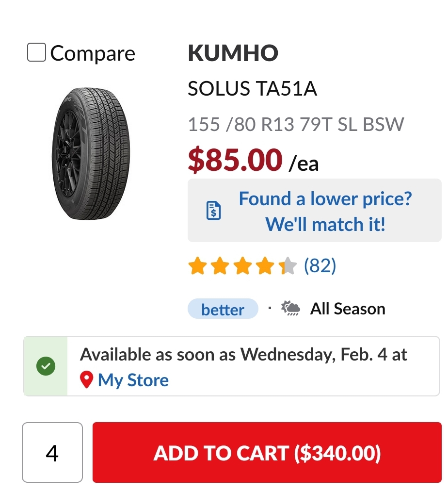Click the Compare label text
The width and height of the screenshot is (448, 492).
tap(93, 53)
